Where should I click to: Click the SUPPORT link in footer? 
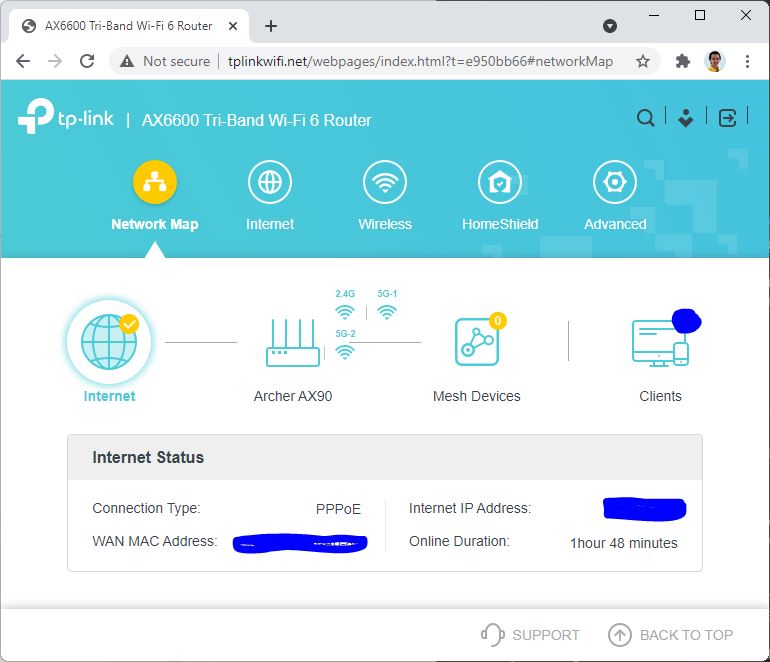[530, 635]
